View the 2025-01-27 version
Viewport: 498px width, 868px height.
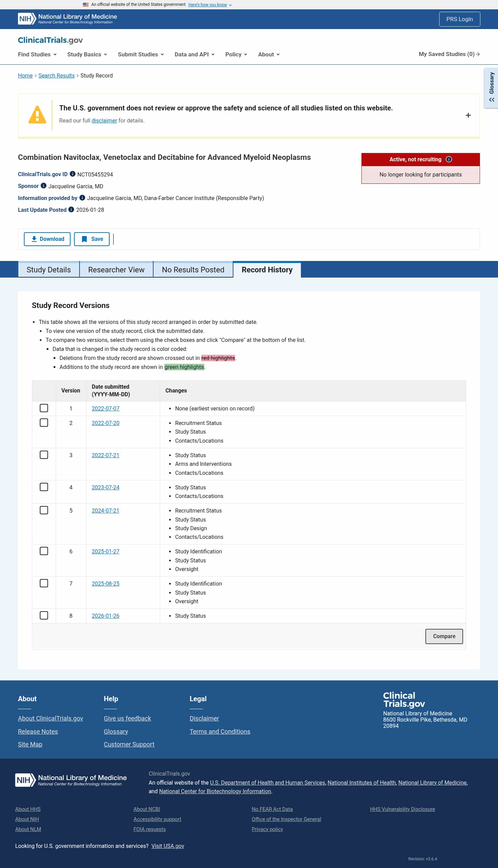click(105, 551)
